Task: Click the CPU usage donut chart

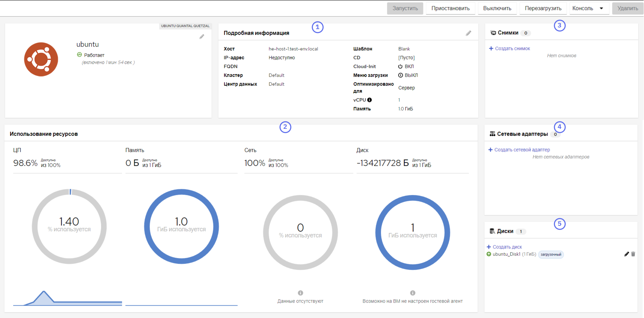Action: [x=69, y=226]
